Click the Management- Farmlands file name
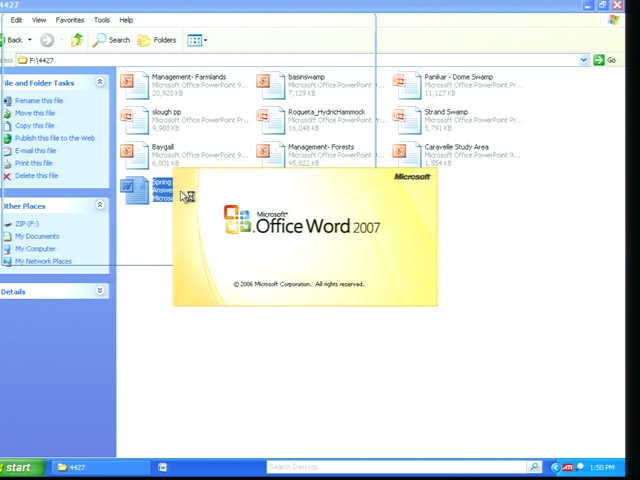This screenshot has height=480, width=640. pos(189,77)
